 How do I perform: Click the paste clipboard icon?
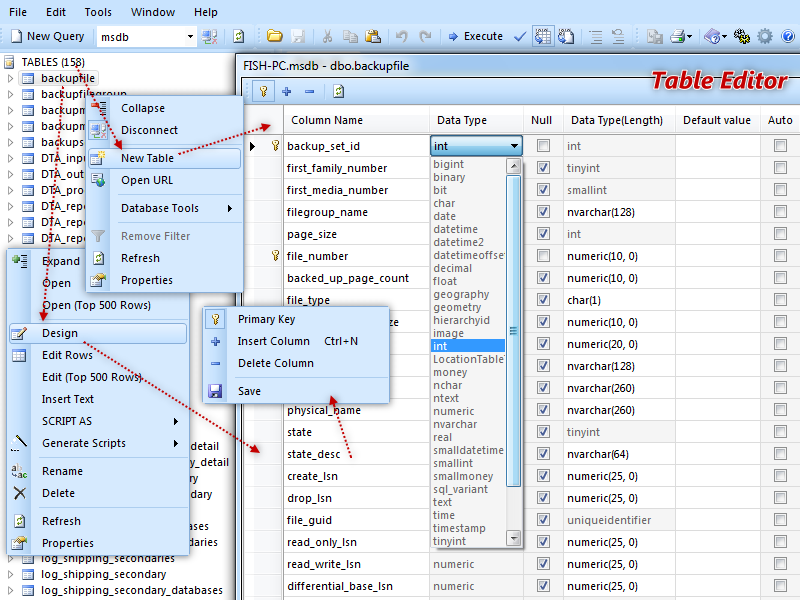[373, 36]
